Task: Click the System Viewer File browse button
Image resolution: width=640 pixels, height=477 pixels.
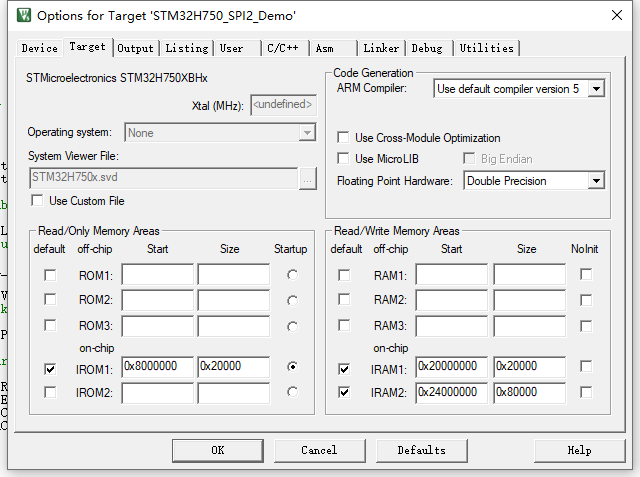Action: 307,178
